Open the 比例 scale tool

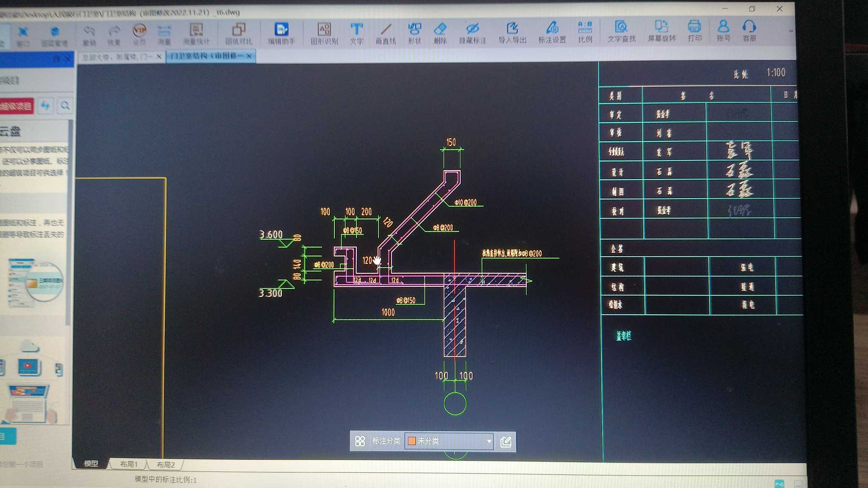coord(585,32)
